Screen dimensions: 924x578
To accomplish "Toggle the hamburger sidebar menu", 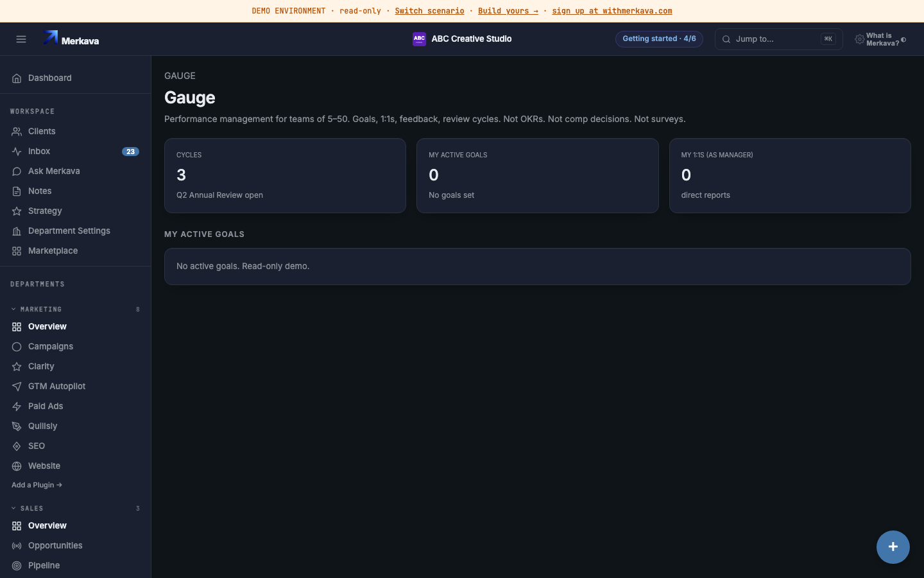I will pyautogui.click(x=21, y=39).
